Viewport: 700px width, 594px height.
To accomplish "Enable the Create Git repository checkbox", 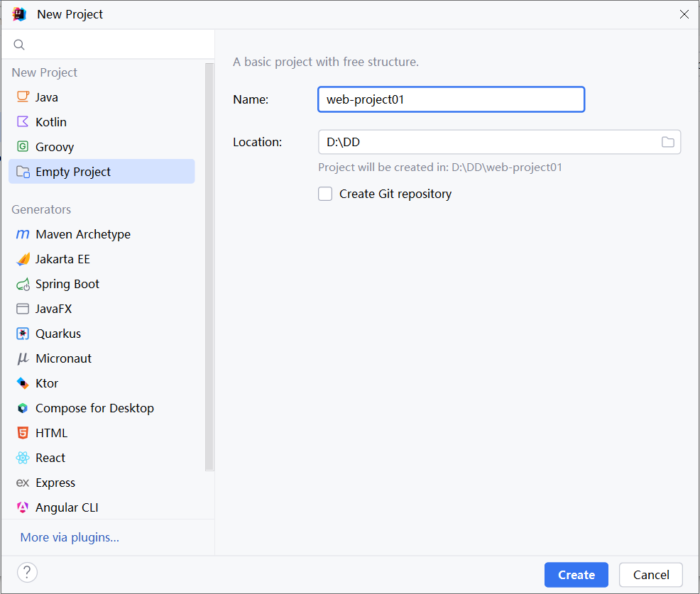I will (325, 193).
